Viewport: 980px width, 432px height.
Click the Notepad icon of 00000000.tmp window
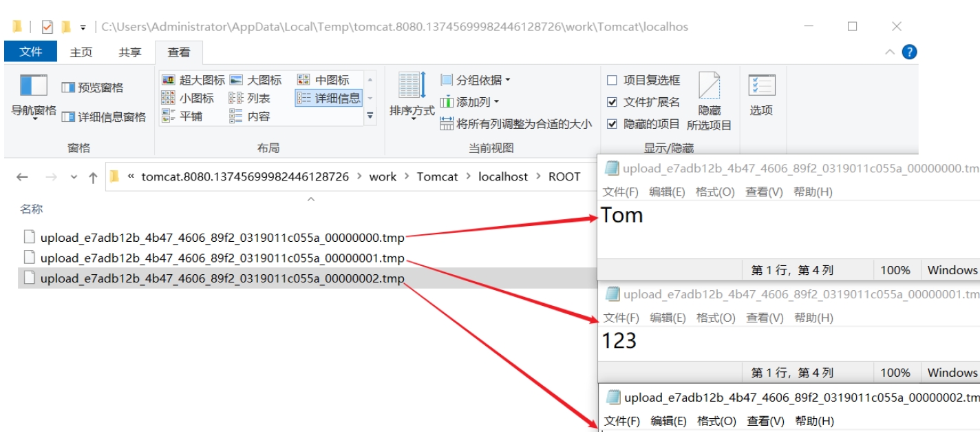point(611,169)
